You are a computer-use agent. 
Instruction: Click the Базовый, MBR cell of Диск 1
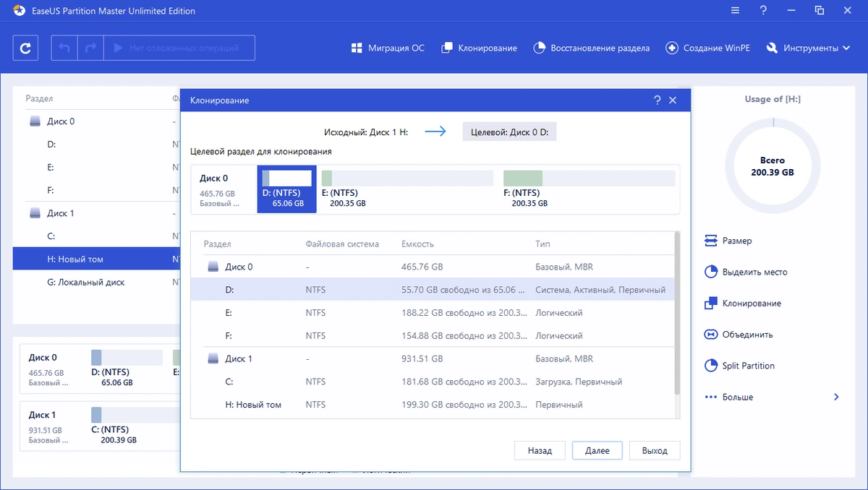pyautogui.click(x=564, y=358)
